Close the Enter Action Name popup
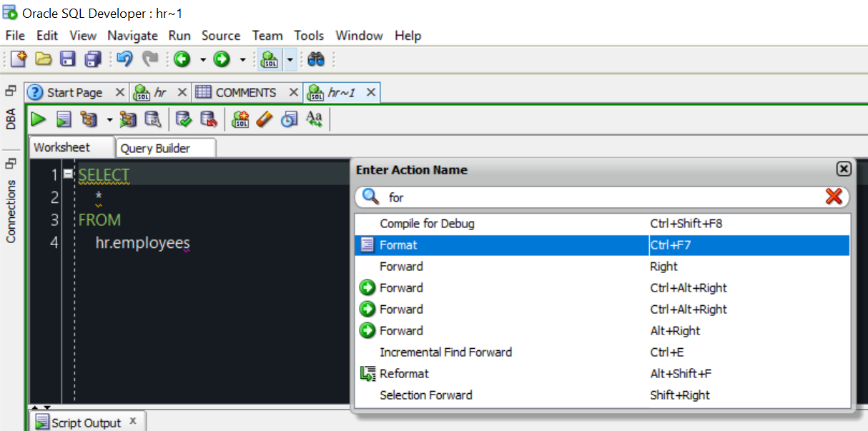 (x=844, y=169)
